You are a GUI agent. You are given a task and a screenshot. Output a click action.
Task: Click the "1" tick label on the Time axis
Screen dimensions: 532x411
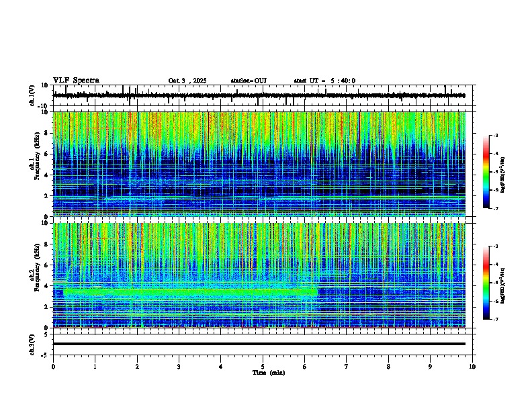point(95,367)
